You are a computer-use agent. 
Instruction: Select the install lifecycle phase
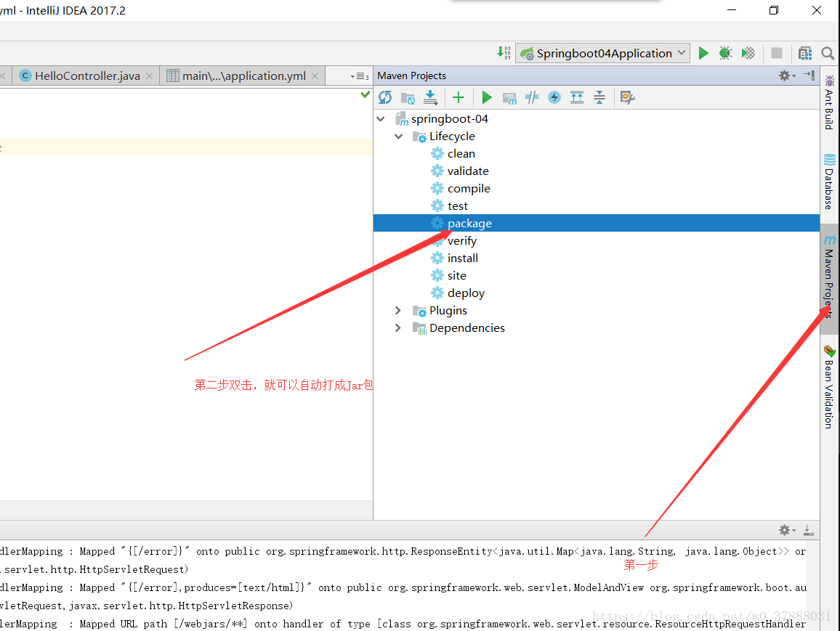pos(463,258)
